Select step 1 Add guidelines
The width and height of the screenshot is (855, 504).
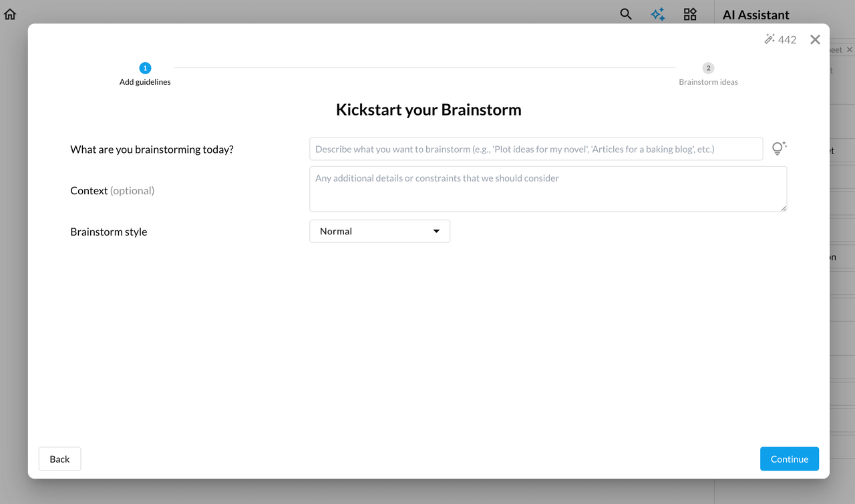click(145, 68)
